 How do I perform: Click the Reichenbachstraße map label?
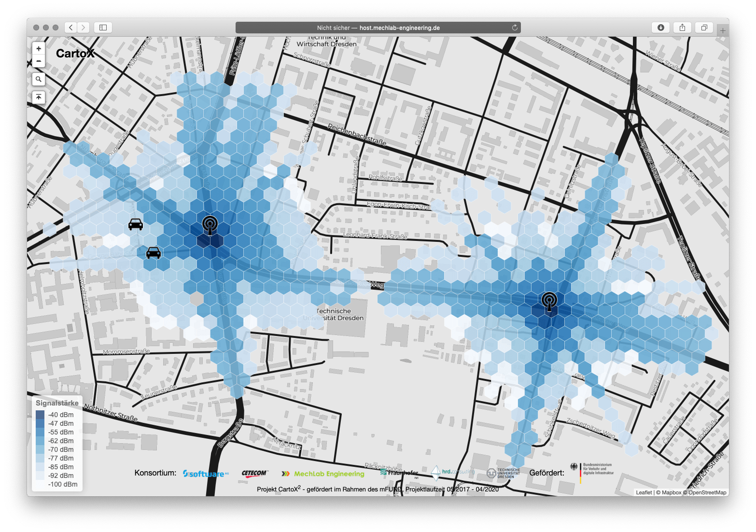(357, 134)
